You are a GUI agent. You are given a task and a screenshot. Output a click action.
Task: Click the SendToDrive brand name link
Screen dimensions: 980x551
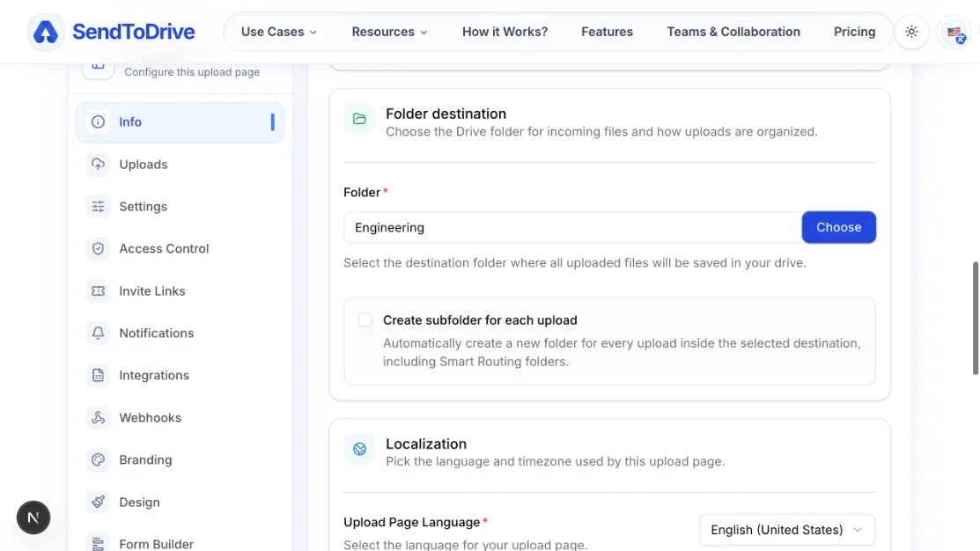133,32
